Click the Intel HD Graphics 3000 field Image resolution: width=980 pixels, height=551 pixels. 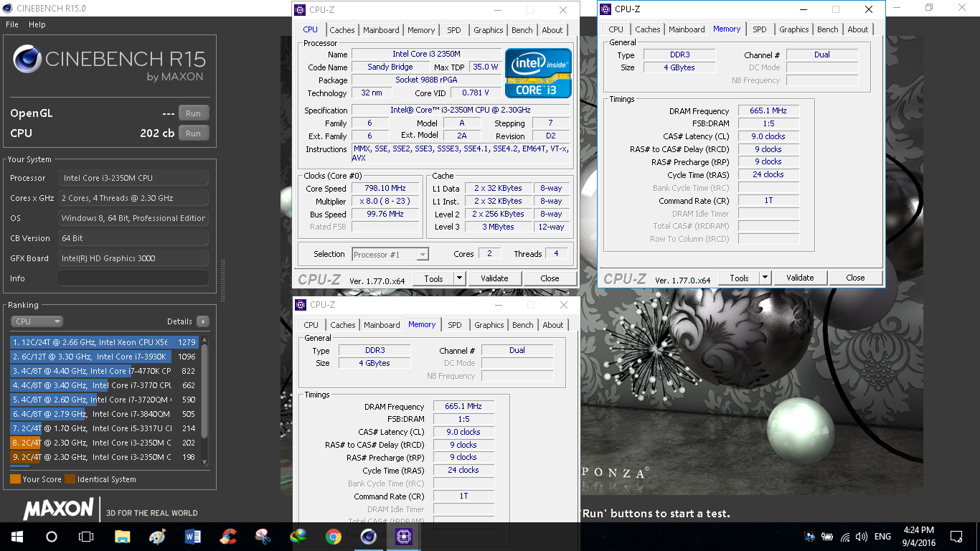(x=133, y=258)
